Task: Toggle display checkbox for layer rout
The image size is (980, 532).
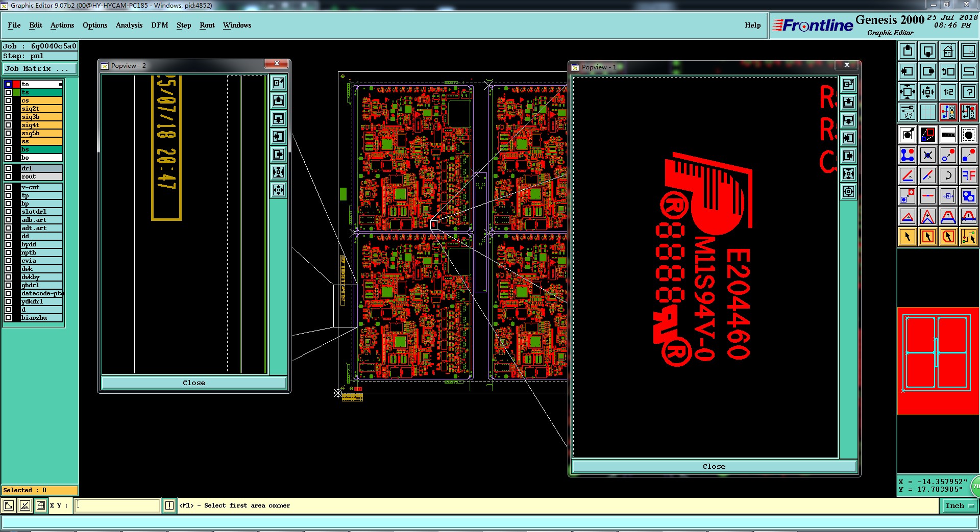Action: (8, 176)
